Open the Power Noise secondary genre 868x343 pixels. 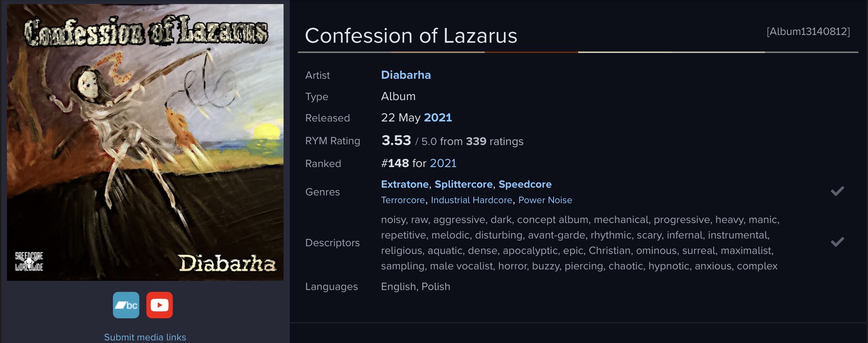pos(545,200)
